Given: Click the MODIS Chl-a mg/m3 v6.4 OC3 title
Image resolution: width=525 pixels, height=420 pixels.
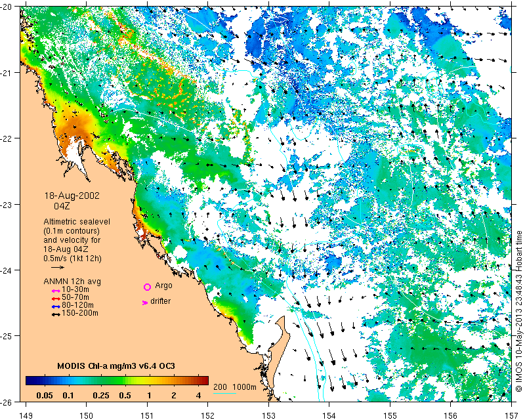Looking at the screenshot, I should tap(116, 366).
